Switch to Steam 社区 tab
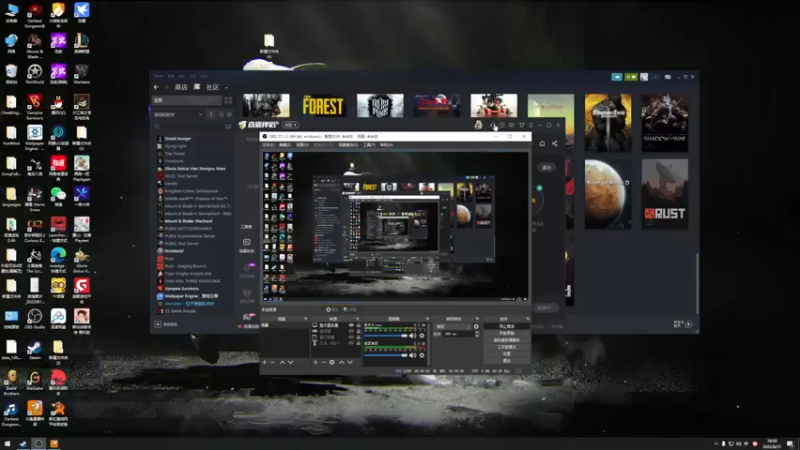The height and width of the screenshot is (450, 800). (x=212, y=87)
